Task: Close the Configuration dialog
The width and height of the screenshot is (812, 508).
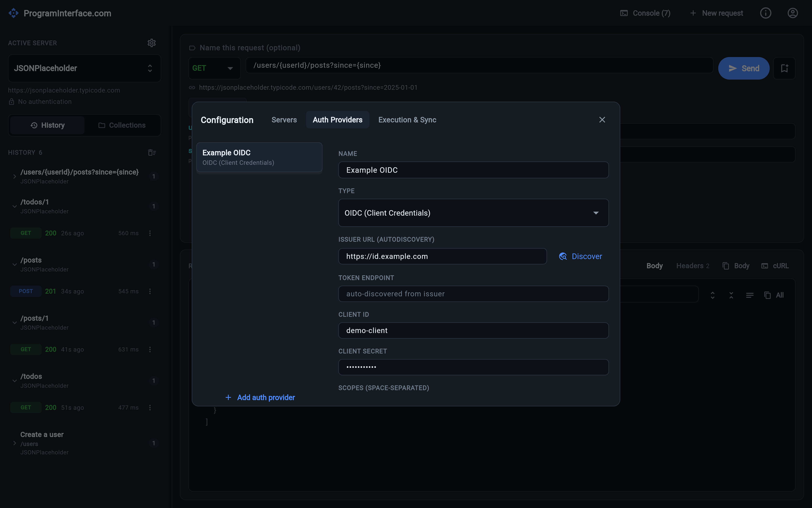Action: point(602,120)
